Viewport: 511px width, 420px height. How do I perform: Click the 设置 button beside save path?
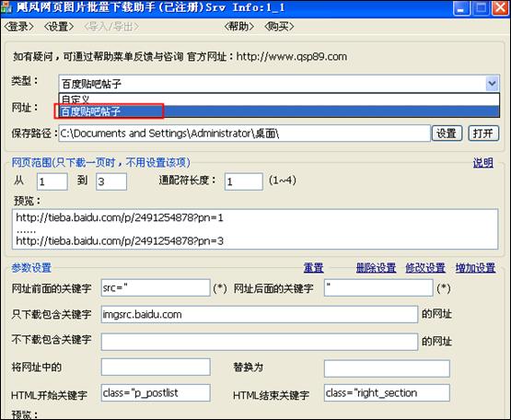tap(447, 133)
